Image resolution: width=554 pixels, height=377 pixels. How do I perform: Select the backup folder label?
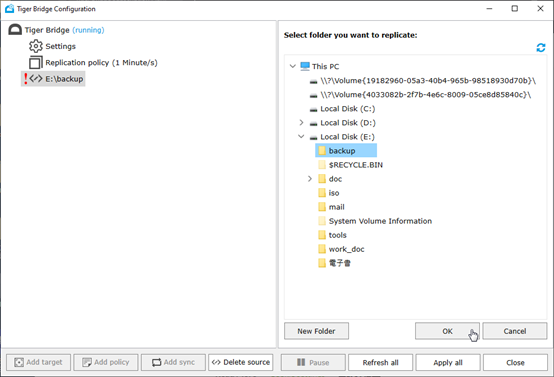pyautogui.click(x=342, y=151)
